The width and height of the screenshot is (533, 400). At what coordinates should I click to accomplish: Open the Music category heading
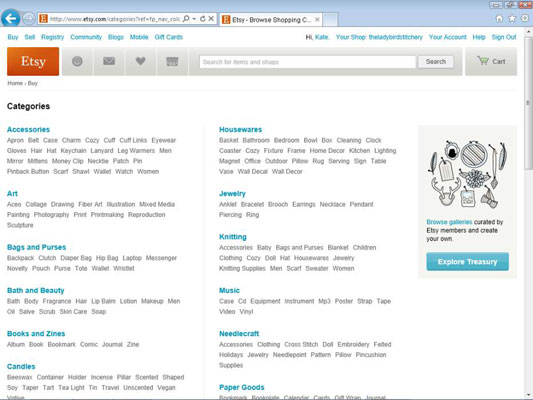pyautogui.click(x=229, y=290)
